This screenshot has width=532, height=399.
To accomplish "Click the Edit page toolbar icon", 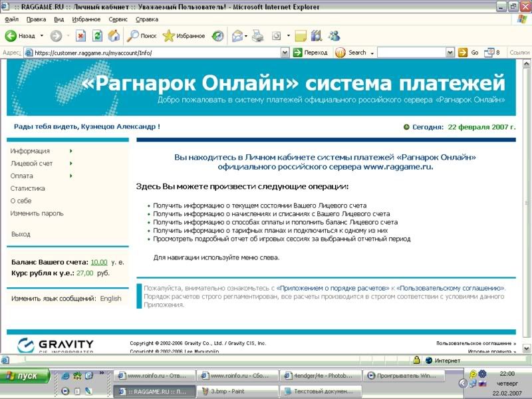I will click(277, 36).
